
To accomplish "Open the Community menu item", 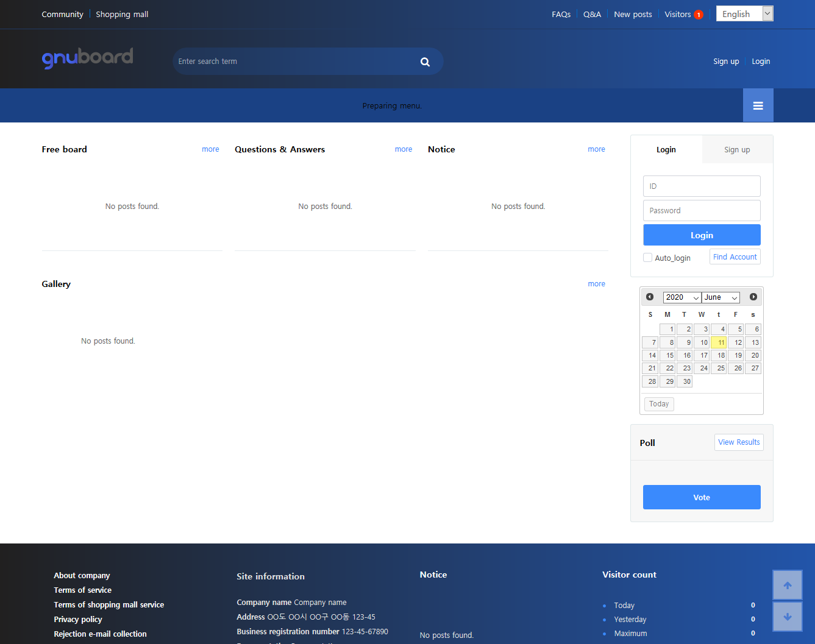I will [x=62, y=14].
